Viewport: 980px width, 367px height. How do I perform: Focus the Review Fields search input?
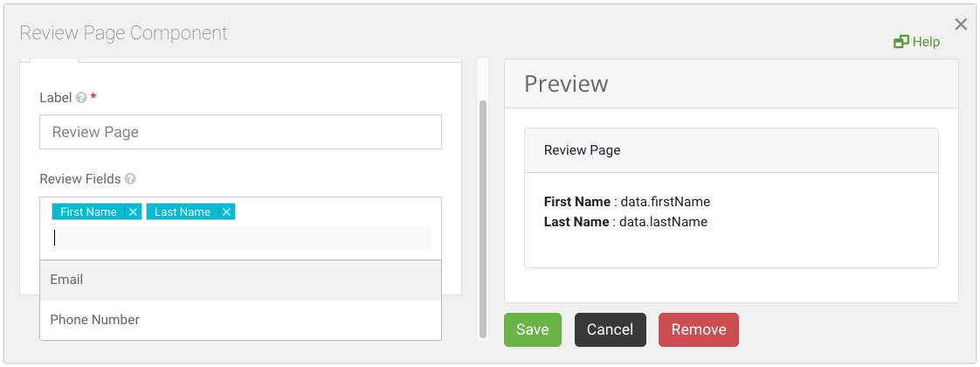[240, 238]
